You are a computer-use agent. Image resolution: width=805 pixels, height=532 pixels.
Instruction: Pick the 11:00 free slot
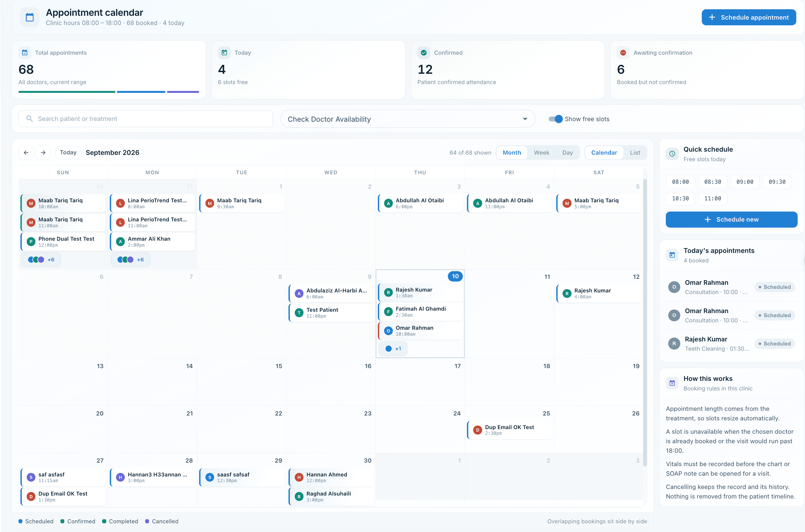pyautogui.click(x=712, y=199)
